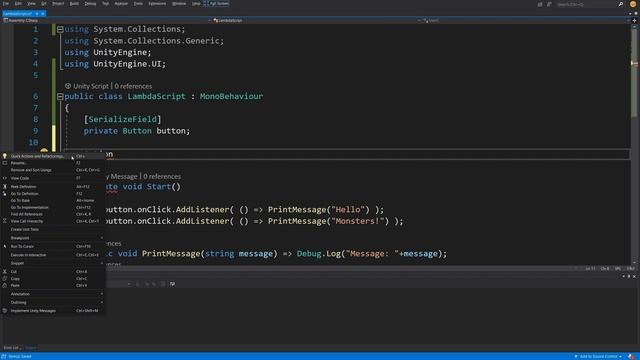Image resolution: width=640 pixels, height=360 pixels.
Task: Click the Implement Unity Messages icon
Action: tap(4, 311)
